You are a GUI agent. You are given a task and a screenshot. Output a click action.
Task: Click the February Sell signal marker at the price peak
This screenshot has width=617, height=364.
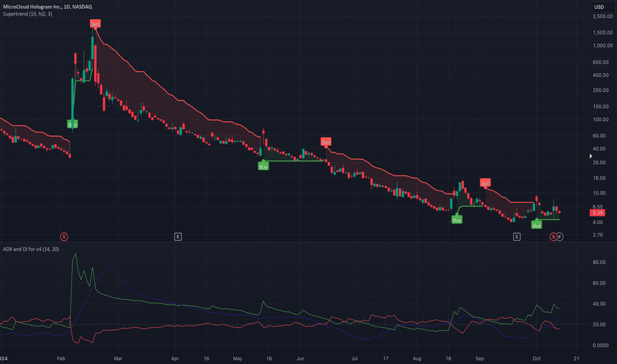pyautogui.click(x=95, y=24)
